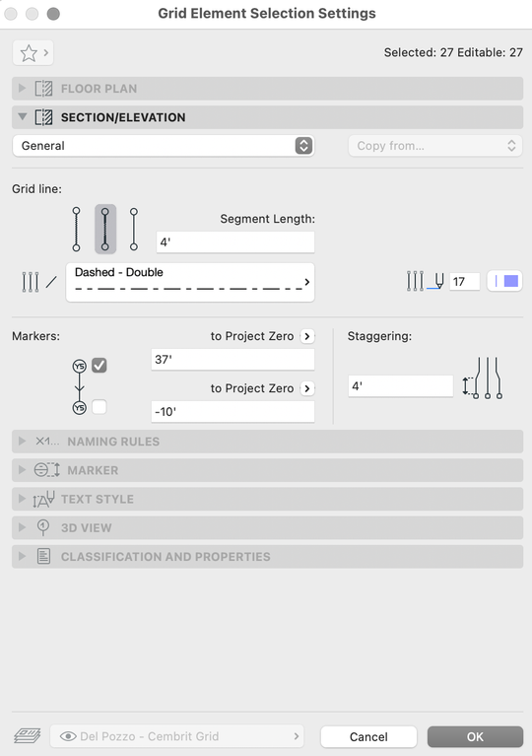Click the Cancel button
This screenshot has width=532, height=756.
coord(368,736)
